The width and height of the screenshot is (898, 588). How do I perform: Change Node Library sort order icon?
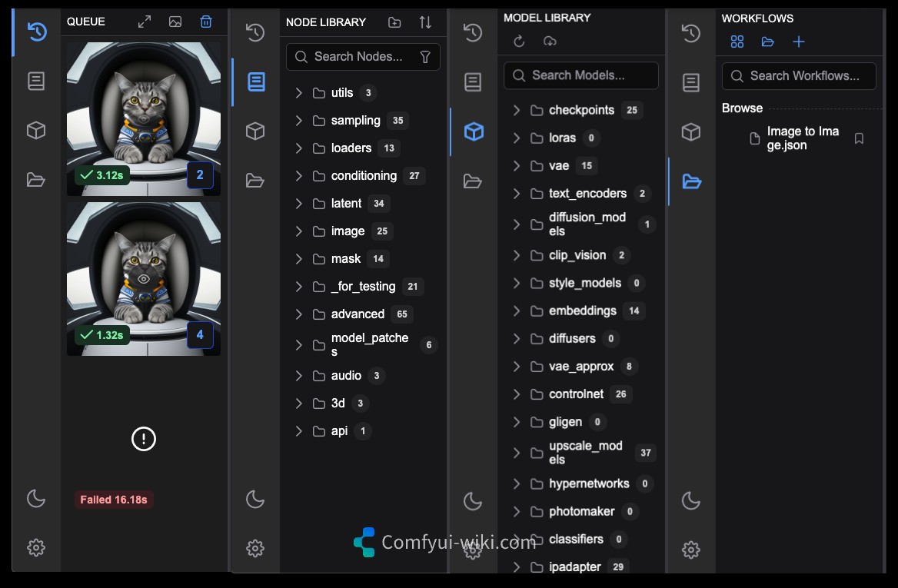(x=425, y=22)
